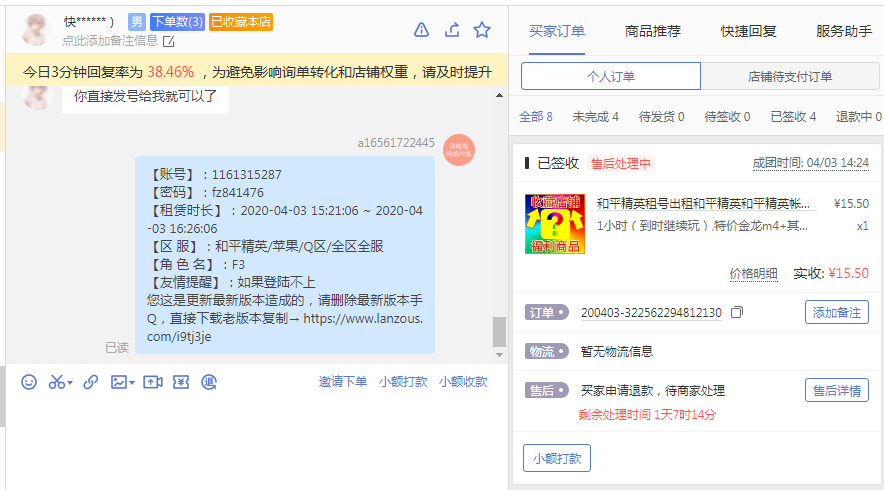The image size is (884, 490).
Task: Filter orders by 待签收 0
Action: 727,117
